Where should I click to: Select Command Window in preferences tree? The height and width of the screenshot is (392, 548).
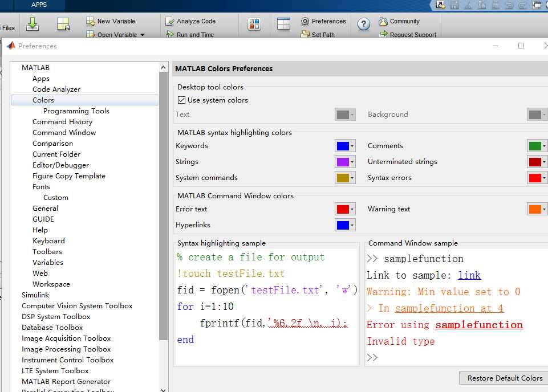pyautogui.click(x=64, y=133)
